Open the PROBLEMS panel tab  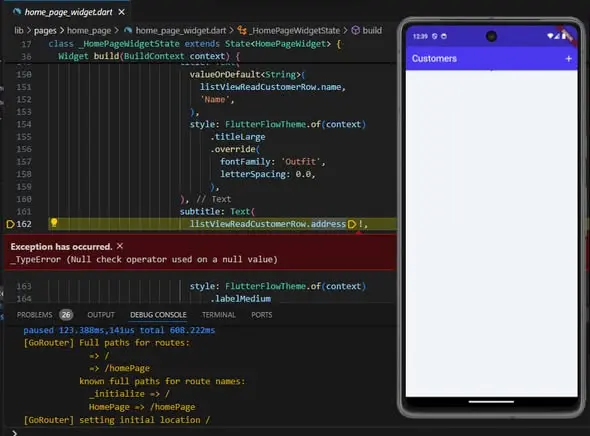[34, 315]
